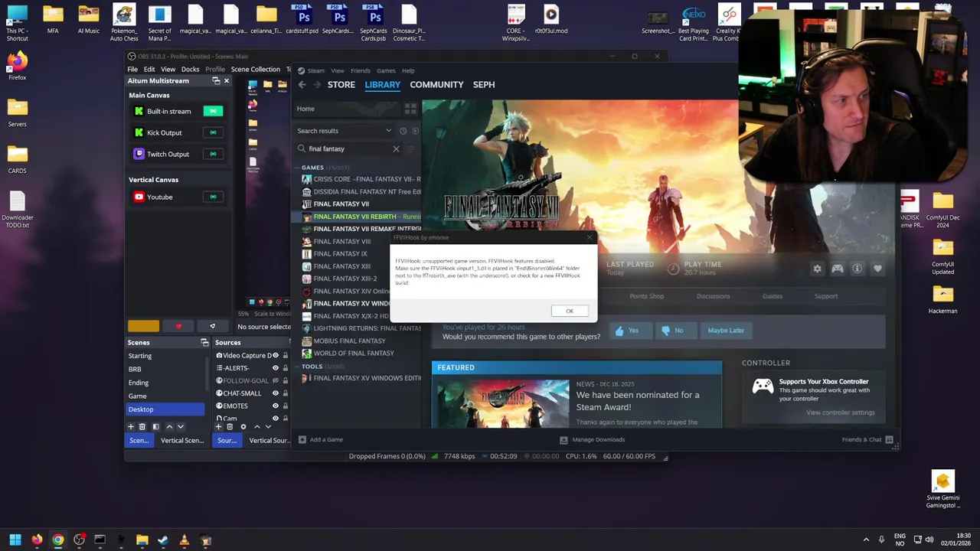
Task: Open Manage Downloads in Steam
Action: pyautogui.click(x=593, y=439)
